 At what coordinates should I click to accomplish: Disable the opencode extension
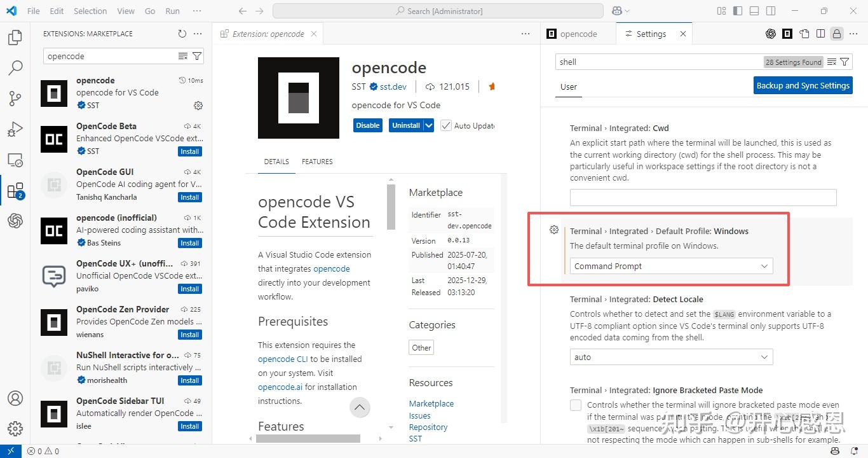[x=367, y=125]
